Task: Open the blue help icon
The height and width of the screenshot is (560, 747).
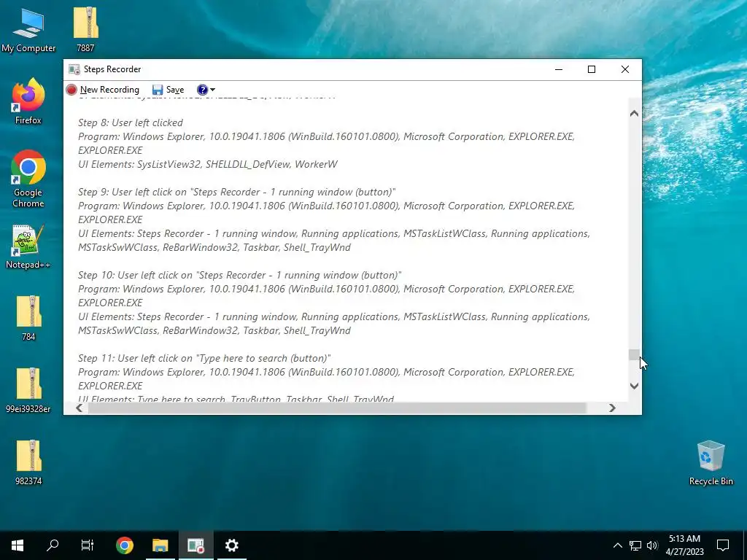Action: 202,90
